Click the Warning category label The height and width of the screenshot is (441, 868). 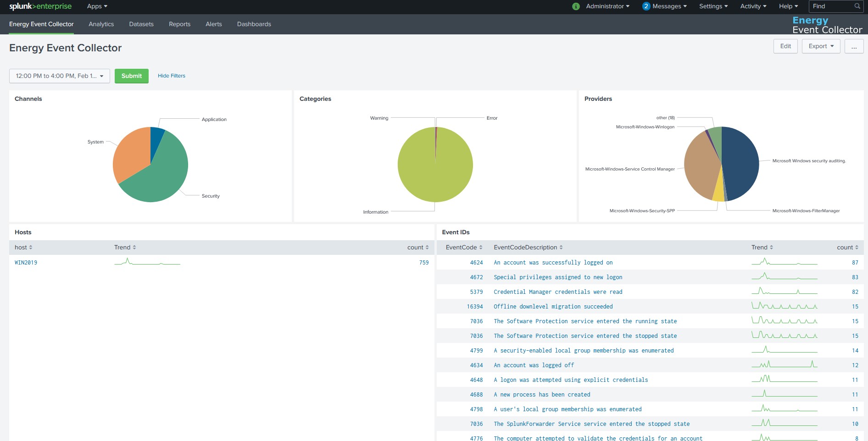point(379,118)
